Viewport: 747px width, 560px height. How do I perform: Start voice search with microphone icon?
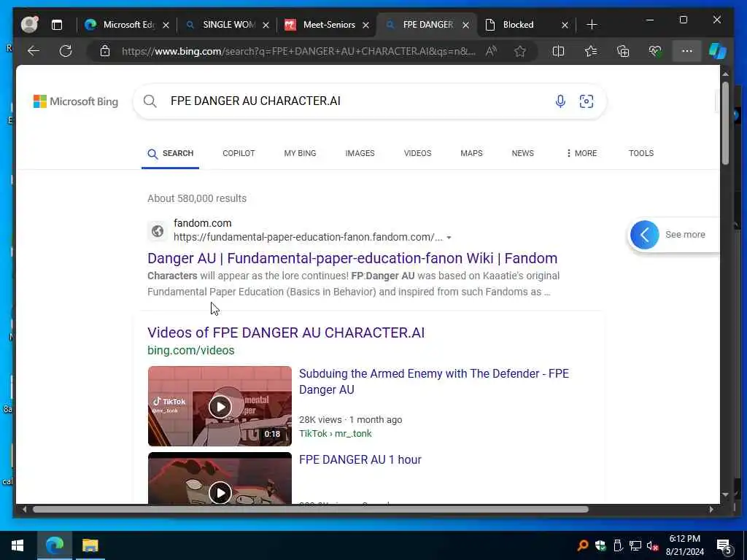[x=560, y=101]
